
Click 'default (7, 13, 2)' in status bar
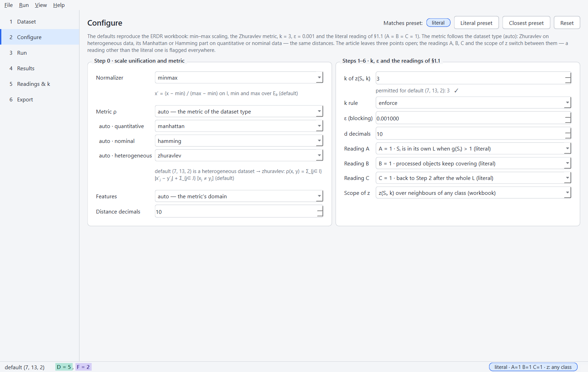[25, 367]
